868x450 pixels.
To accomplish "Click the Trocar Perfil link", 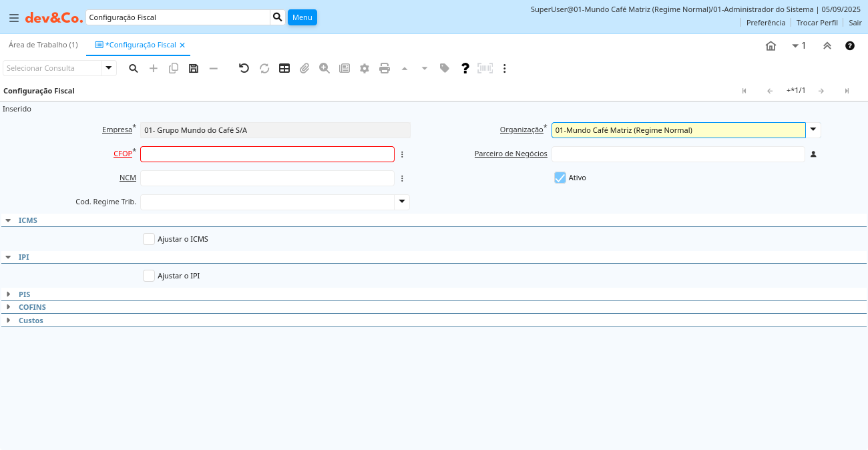I will pos(817,23).
